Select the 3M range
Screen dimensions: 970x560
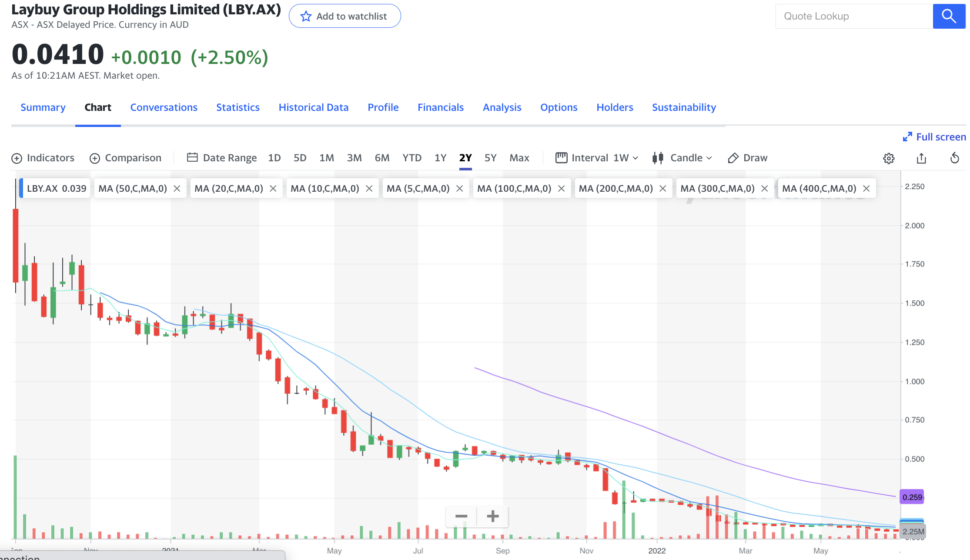355,158
